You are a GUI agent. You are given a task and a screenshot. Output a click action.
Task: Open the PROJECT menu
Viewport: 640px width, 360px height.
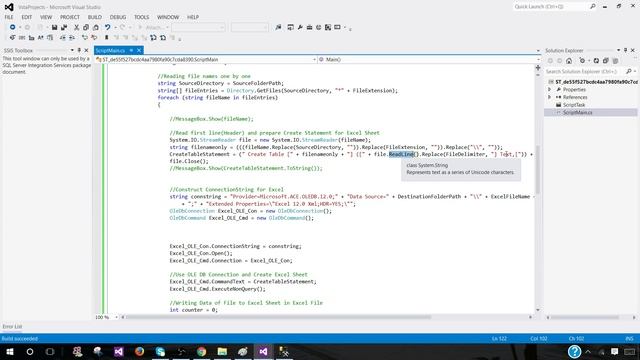click(x=70, y=17)
